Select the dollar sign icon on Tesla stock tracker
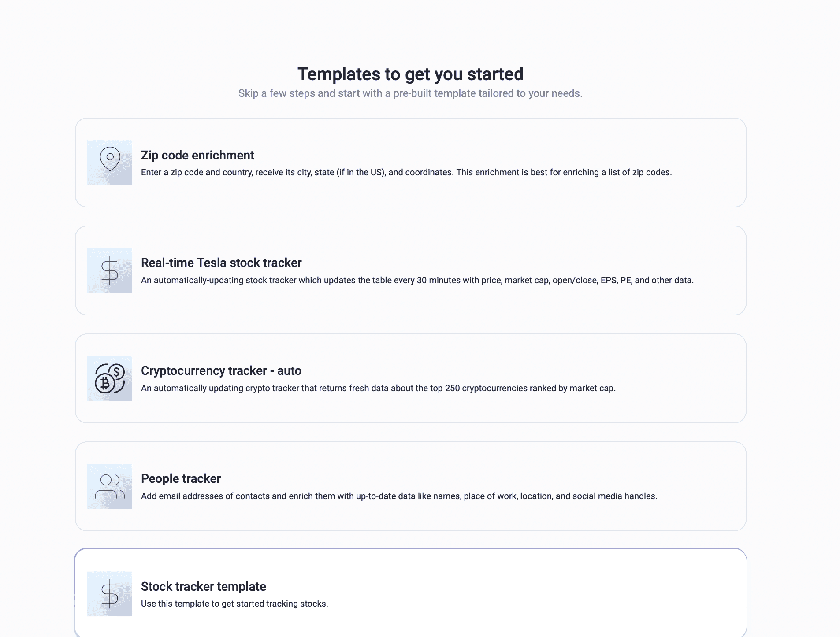This screenshot has width=840, height=637. [x=110, y=270]
